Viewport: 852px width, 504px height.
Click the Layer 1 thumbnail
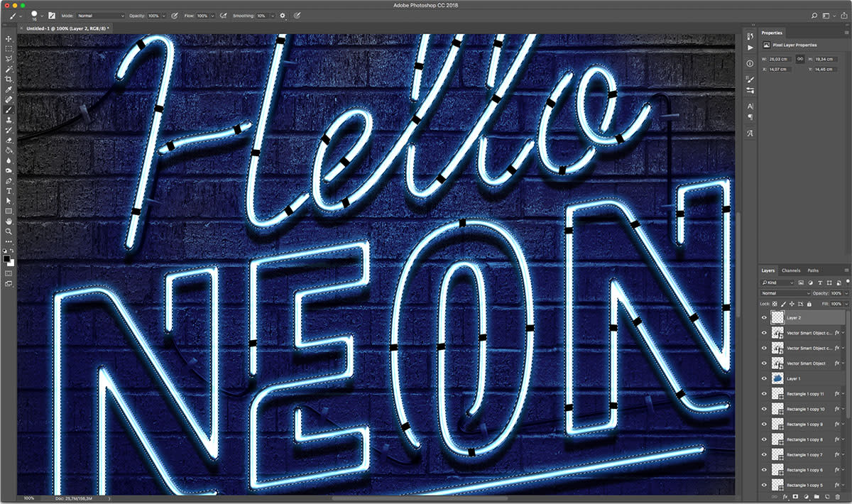click(x=777, y=378)
